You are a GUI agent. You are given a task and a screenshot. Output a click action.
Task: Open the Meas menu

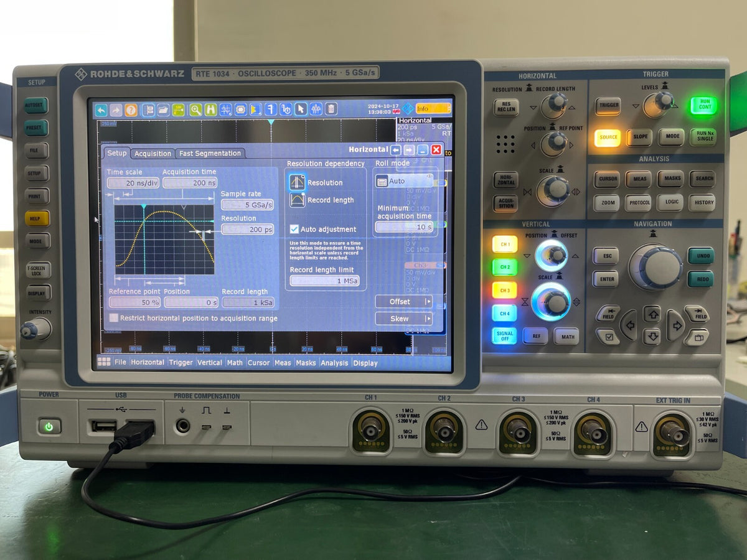click(283, 363)
